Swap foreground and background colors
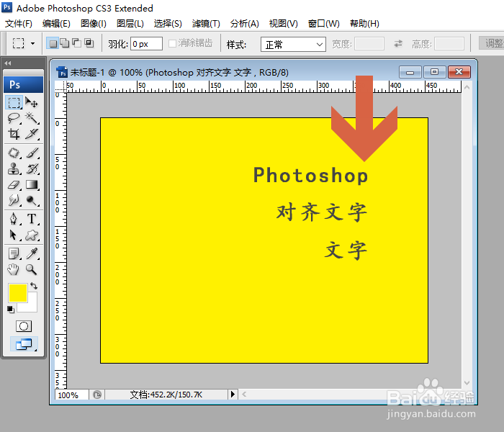The width and height of the screenshot is (504, 432). pyautogui.click(x=34, y=286)
